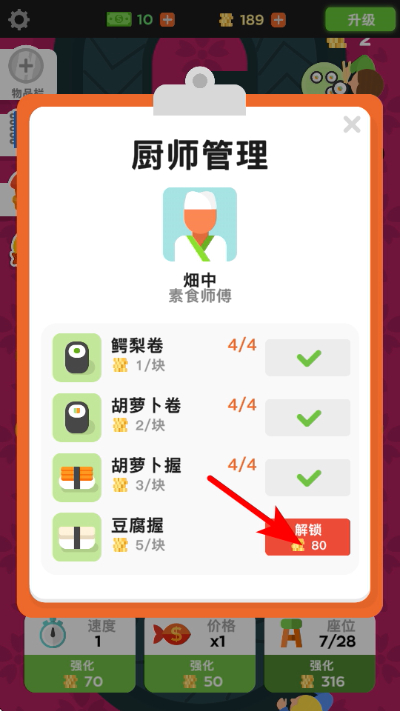Open the 物品栏 inventory plus icon

26,66
